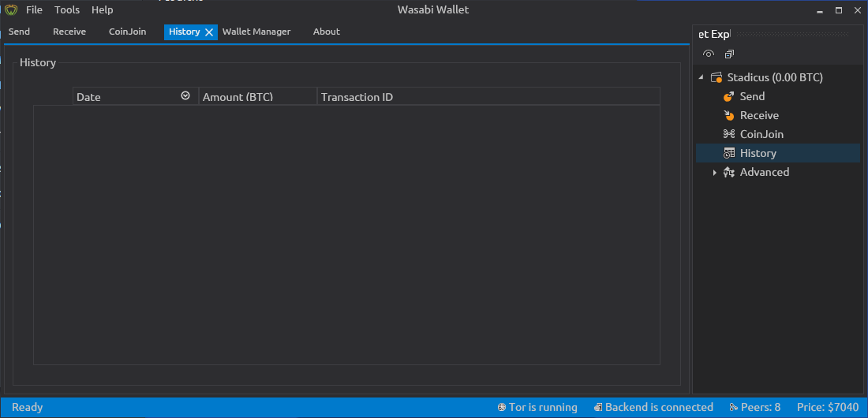Switch to the Send tab
This screenshot has width=868, height=418.
click(x=20, y=32)
